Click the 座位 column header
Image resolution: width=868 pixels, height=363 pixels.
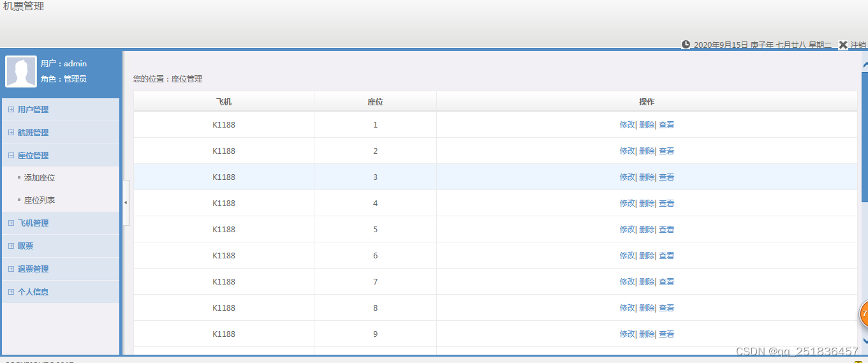point(375,102)
